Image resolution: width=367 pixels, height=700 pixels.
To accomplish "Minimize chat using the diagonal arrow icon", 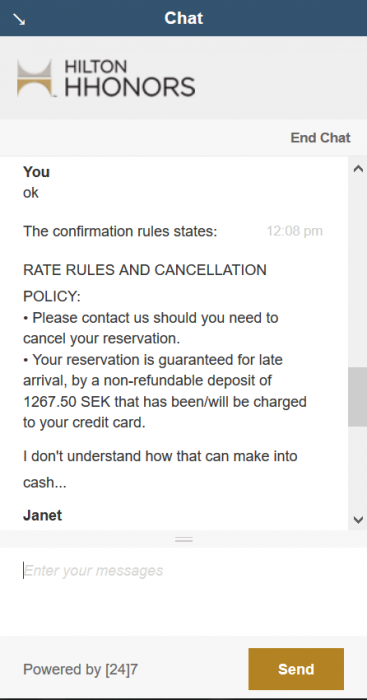I will [19, 19].
